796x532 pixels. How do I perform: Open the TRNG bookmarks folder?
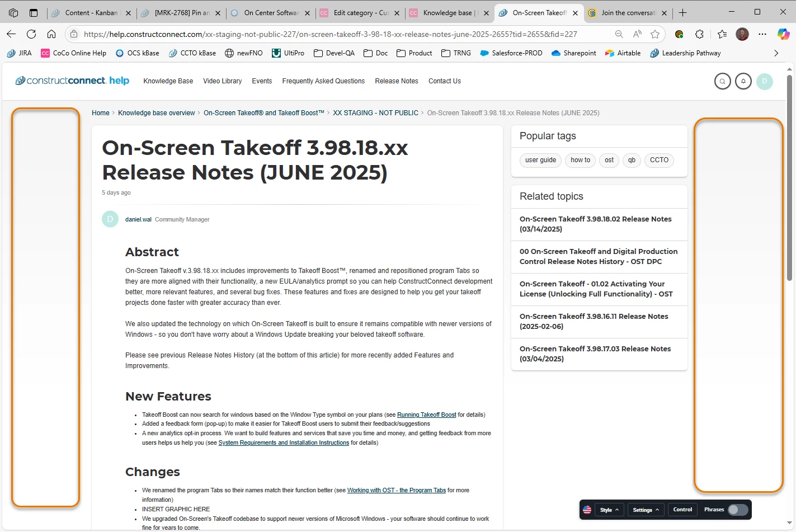(x=456, y=53)
